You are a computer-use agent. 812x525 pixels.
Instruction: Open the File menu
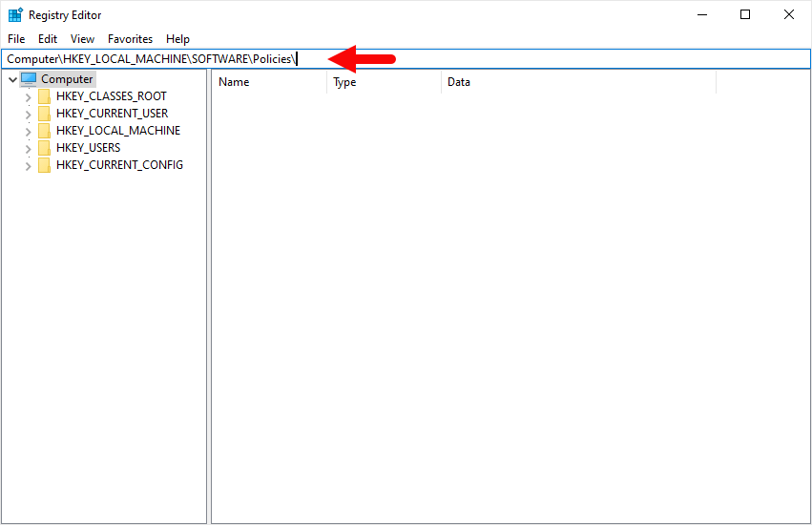16,39
